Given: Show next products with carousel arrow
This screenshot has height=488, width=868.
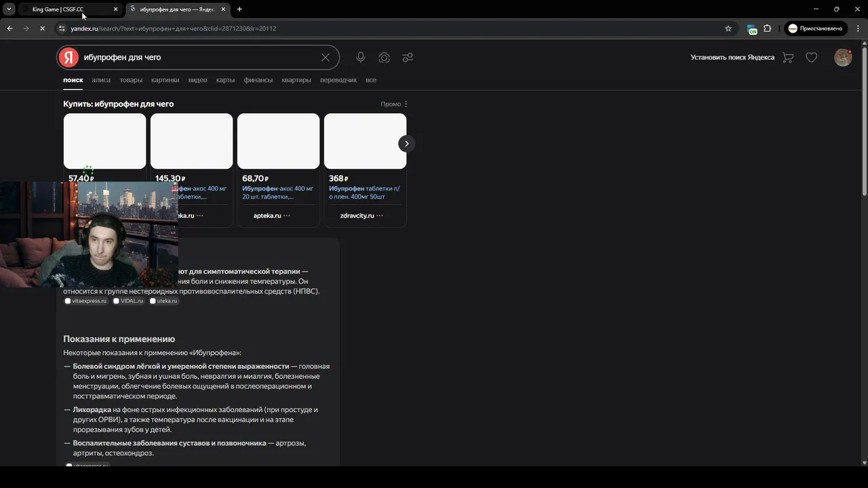Looking at the screenshot, I should 406,144.
